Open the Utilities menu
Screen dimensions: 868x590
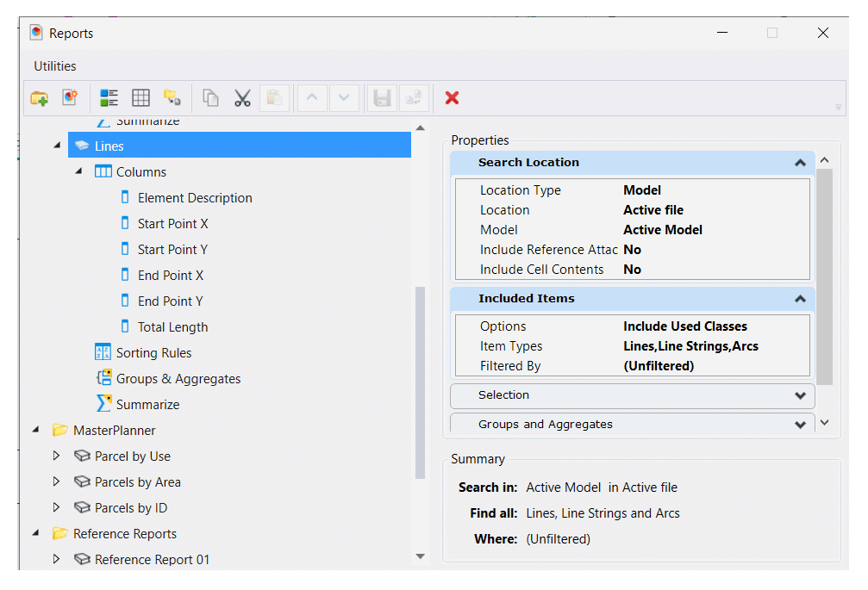[x=55, y=65]
